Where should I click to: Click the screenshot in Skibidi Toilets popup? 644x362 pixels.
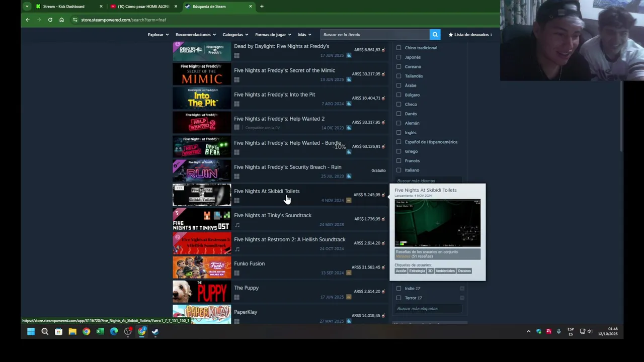(437, 223)
